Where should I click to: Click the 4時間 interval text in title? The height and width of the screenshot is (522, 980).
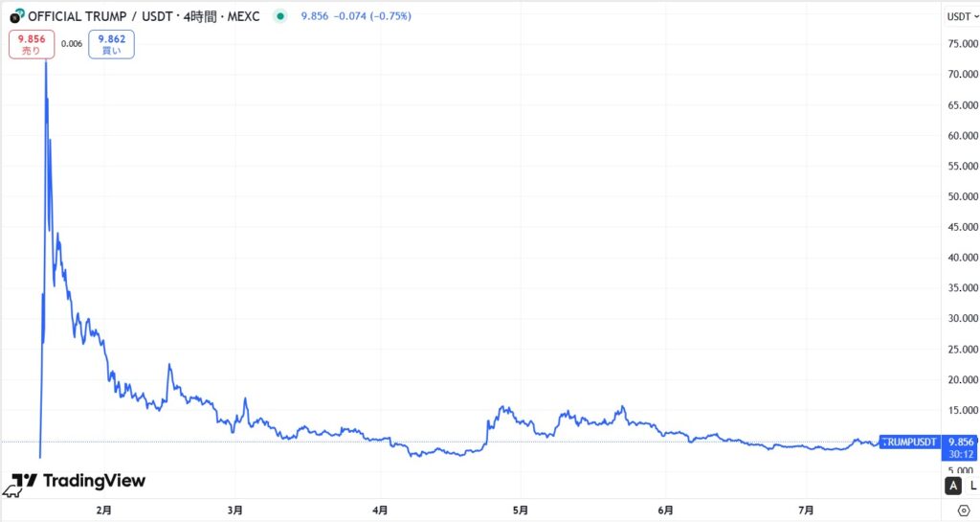click(x=200, y=16)
